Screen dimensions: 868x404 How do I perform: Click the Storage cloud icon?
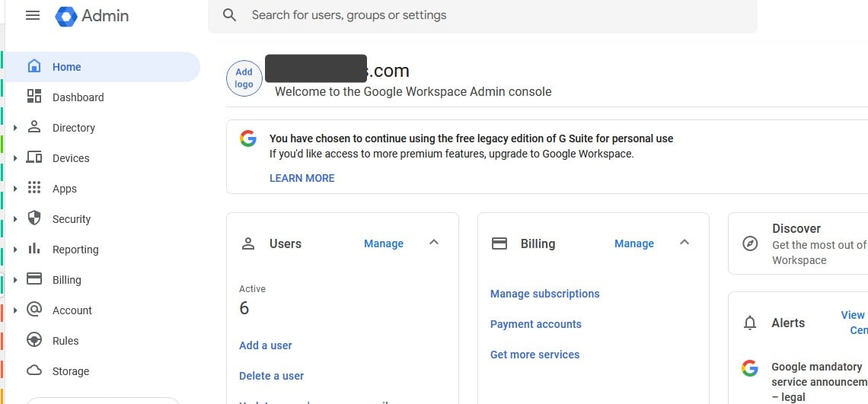coord(34,371)
